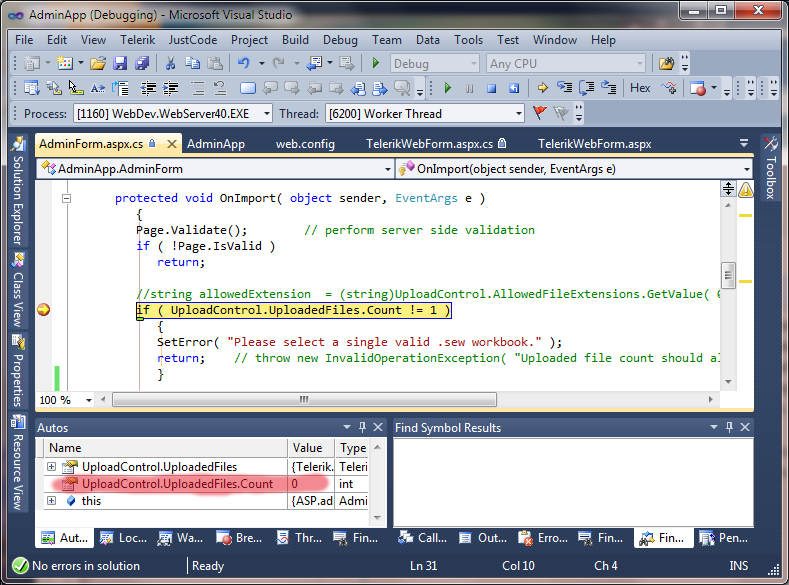Click the Cut scissors icon
The image size is (789, 585).
pos(170,63)
